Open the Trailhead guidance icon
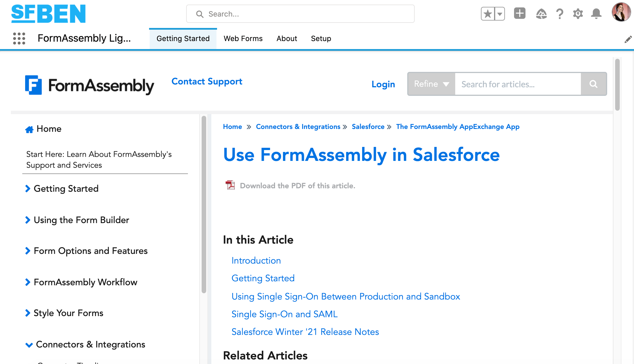Viewport: 634px width, 364px height. tap(541, 14)
